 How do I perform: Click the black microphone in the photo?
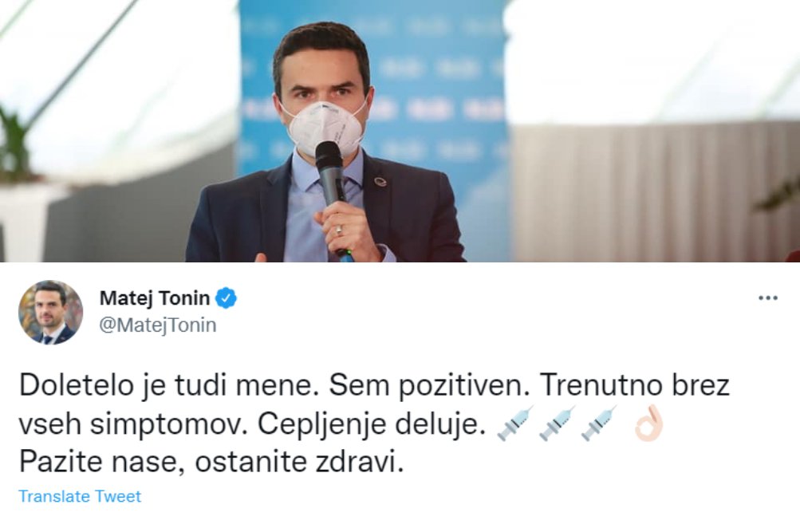[x=331, y=193]
